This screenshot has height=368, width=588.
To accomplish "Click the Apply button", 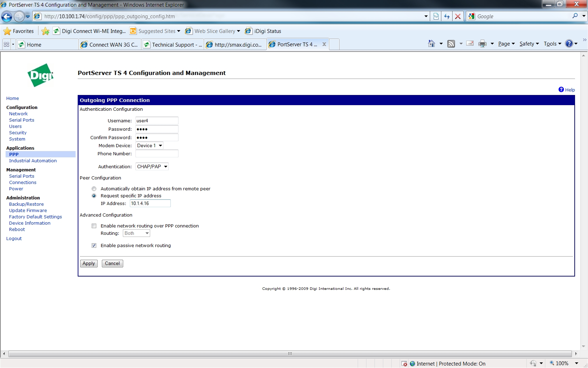I will click(89, 264).
